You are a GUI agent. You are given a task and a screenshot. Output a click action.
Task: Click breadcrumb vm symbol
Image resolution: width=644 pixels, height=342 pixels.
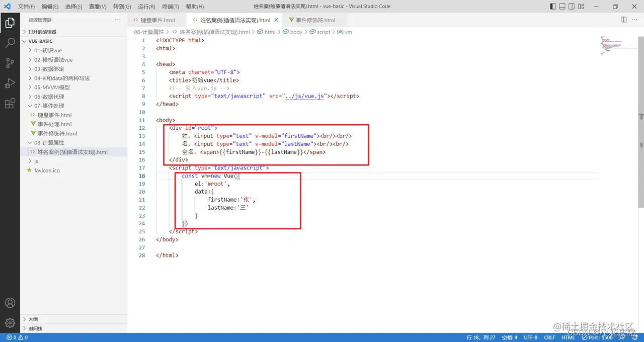345,32
